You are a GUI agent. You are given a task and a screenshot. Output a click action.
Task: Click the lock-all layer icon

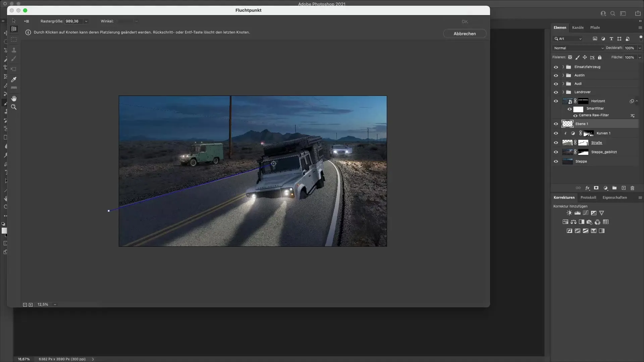point(600,57)
